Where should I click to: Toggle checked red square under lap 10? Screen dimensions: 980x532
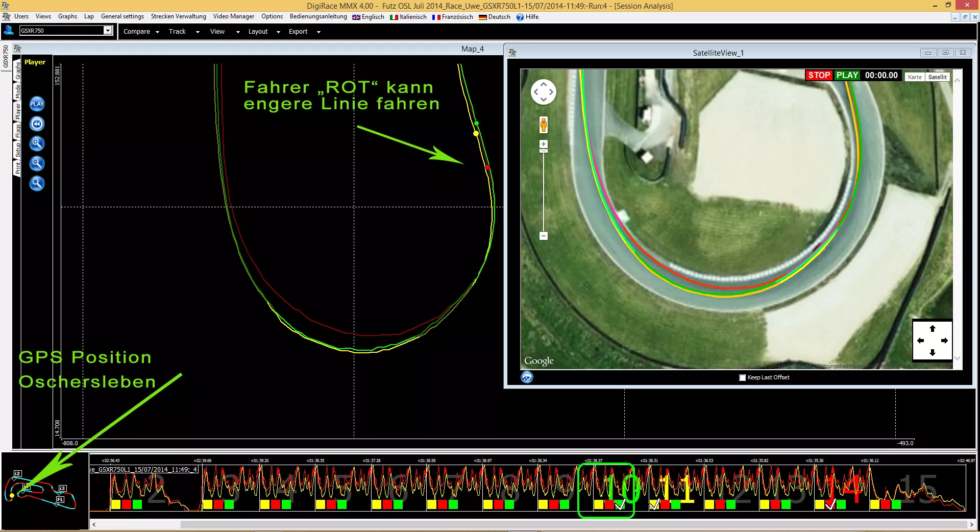point(609,504)
